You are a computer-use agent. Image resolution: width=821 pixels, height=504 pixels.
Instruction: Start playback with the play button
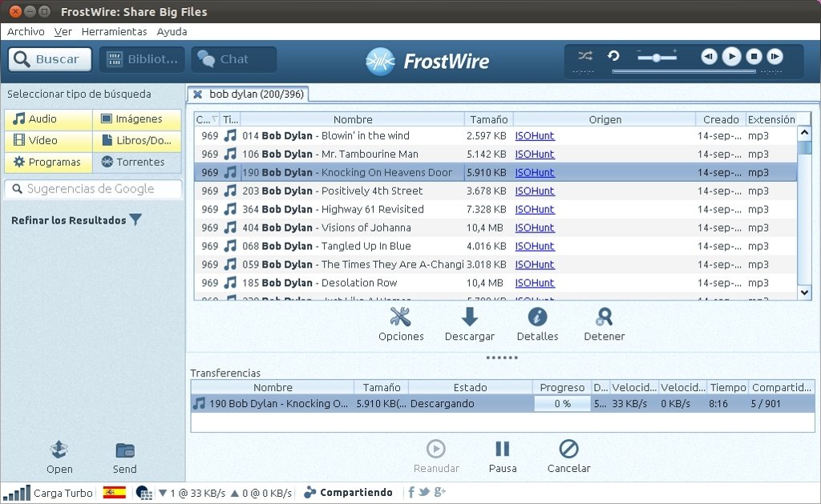(731, 56)
